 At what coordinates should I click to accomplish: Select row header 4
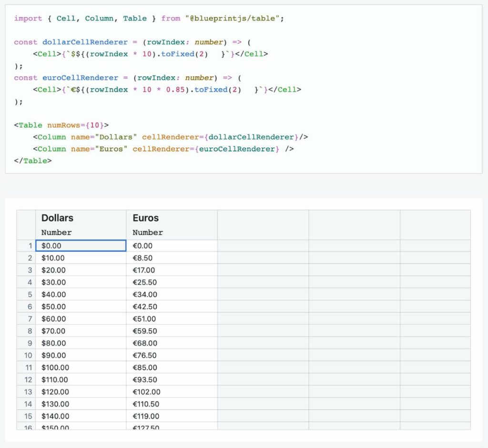pos(26,282)
